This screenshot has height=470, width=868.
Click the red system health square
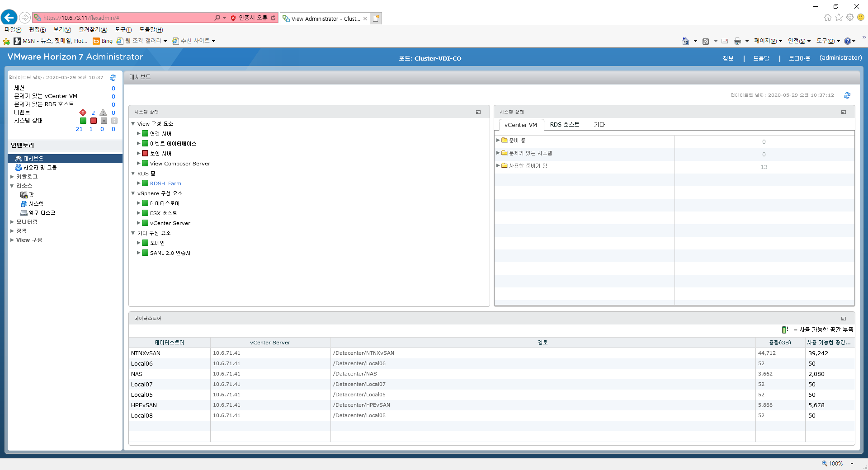pyautogui.click(x=94, y=121)
